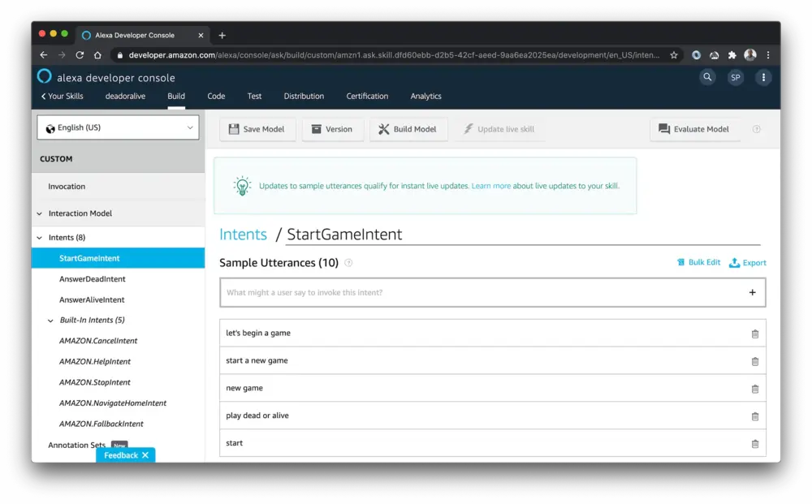Open the search magnifier in console header

point(708,77)
